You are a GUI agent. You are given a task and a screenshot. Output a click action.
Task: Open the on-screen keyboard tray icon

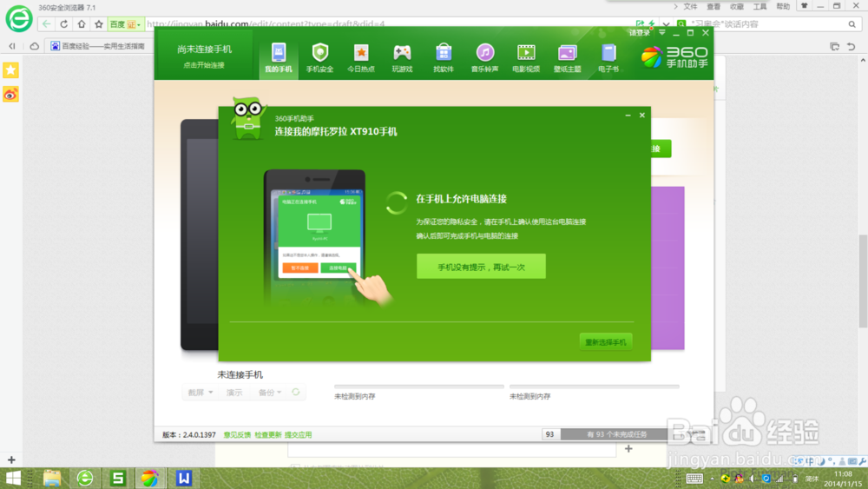coord(694,479)
